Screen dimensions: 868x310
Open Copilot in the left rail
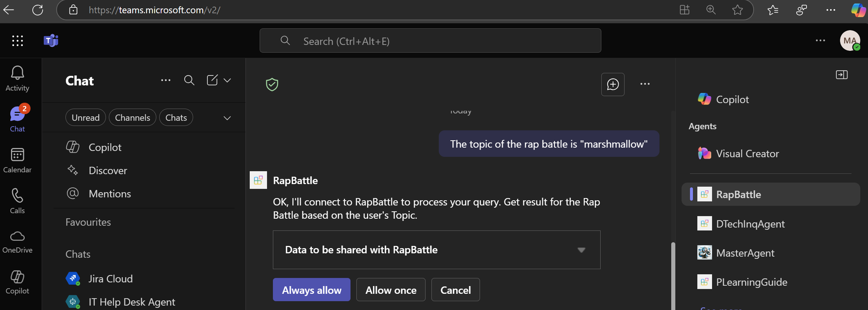point(17,282)
